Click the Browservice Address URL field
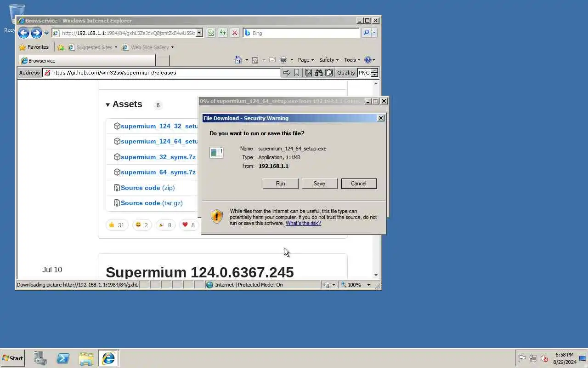The width and height of the screenshot is (588, 368). click(161, 73)
